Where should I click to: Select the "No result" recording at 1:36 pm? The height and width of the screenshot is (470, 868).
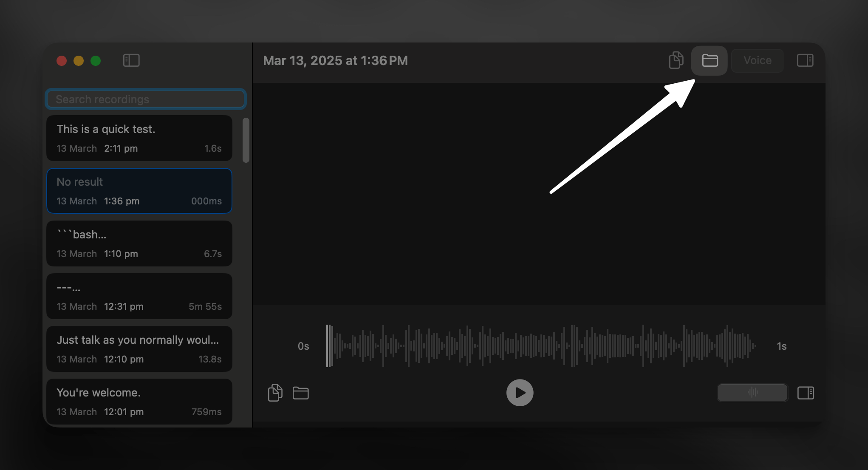[x=139, y=191]
